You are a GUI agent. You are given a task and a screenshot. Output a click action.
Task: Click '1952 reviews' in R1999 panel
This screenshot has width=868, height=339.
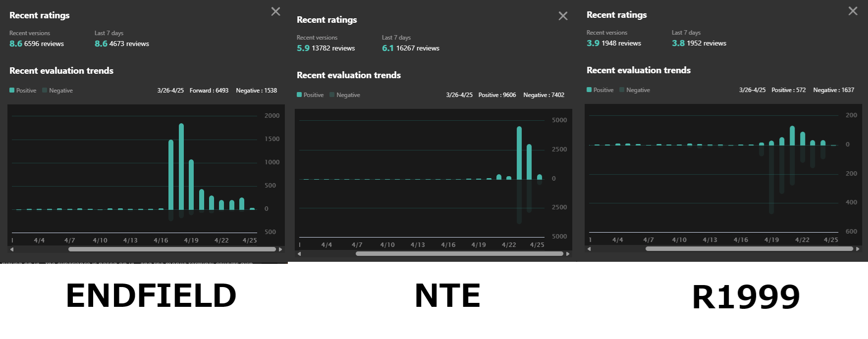(x=706, y=44)
